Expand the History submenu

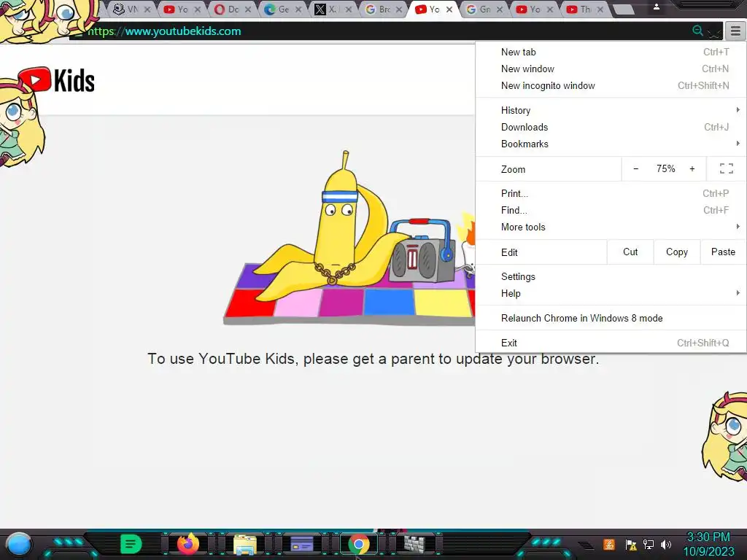click(611, 111)
